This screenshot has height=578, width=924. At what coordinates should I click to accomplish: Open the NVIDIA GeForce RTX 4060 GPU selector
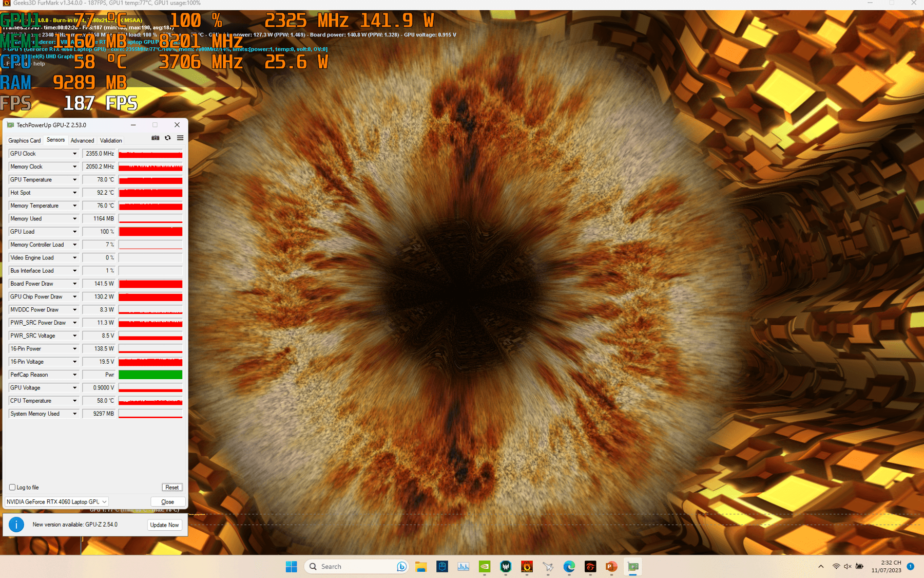pos(56,501)
